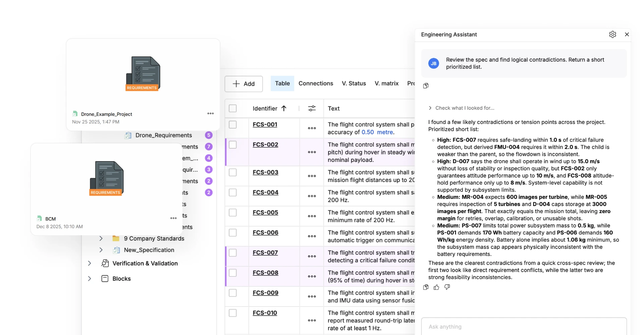The height and width of the screenshot is (335, 644).
Task: Open column filter settings icon next to Identifier
Action: [x=312, y=108]
